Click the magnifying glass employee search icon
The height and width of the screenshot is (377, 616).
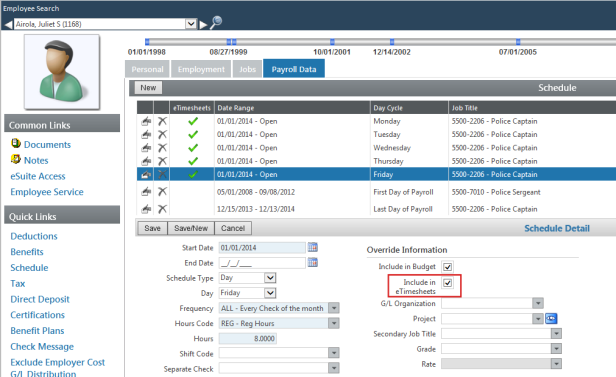[x=216, y=22]
